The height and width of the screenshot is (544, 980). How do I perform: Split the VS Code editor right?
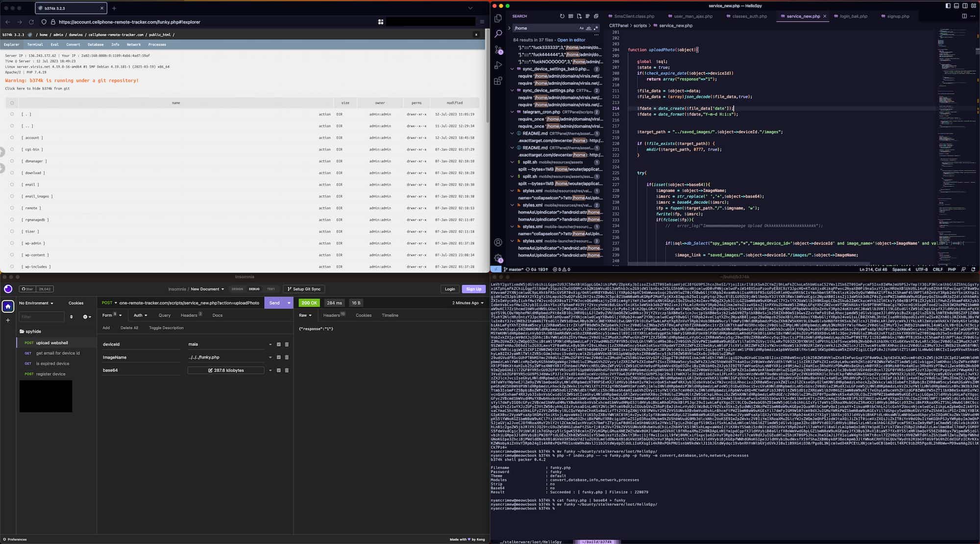point(964,16)
